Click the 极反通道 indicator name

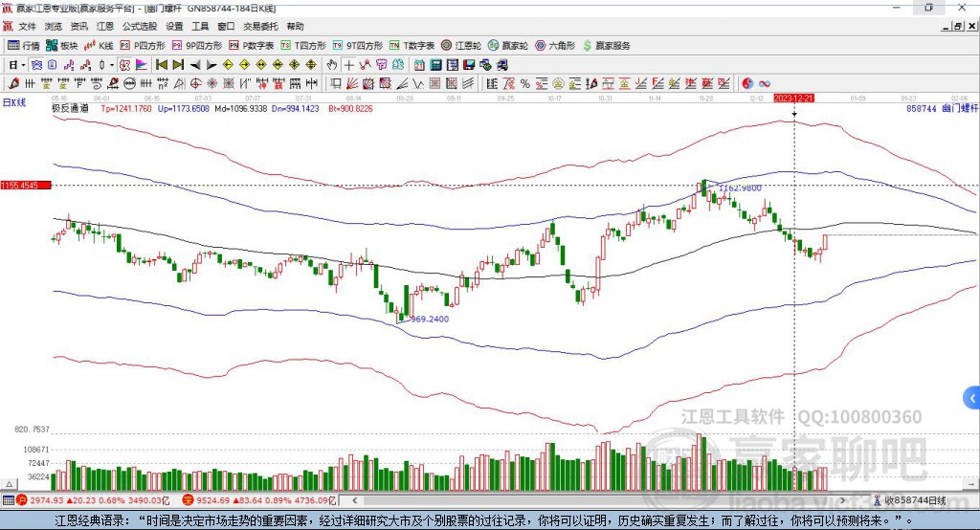(x=70, y=109)
